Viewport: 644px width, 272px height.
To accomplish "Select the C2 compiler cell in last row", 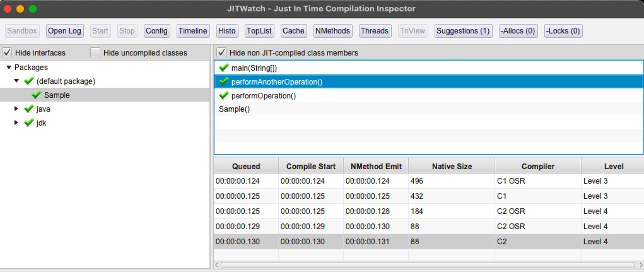I will (538, 242).
